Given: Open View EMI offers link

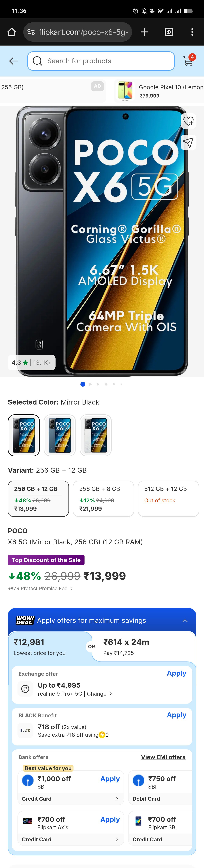Looking at the screenshot, I should (x=163, y=757).
